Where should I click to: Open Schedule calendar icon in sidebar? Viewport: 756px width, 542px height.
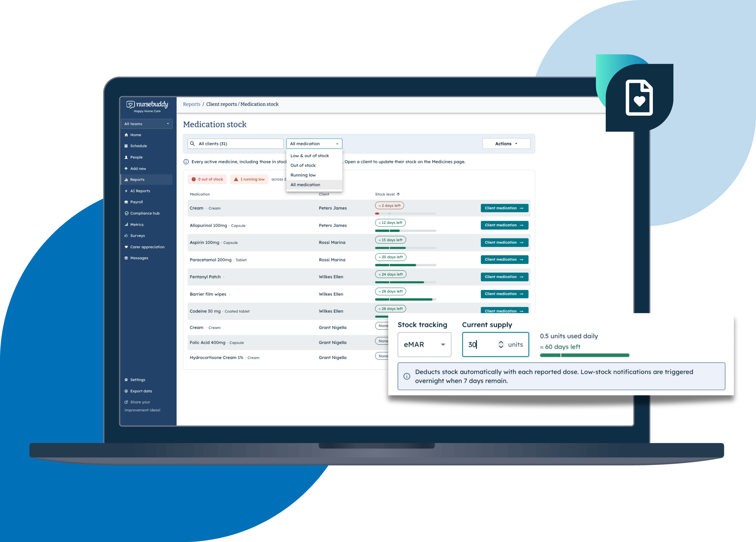126,146
